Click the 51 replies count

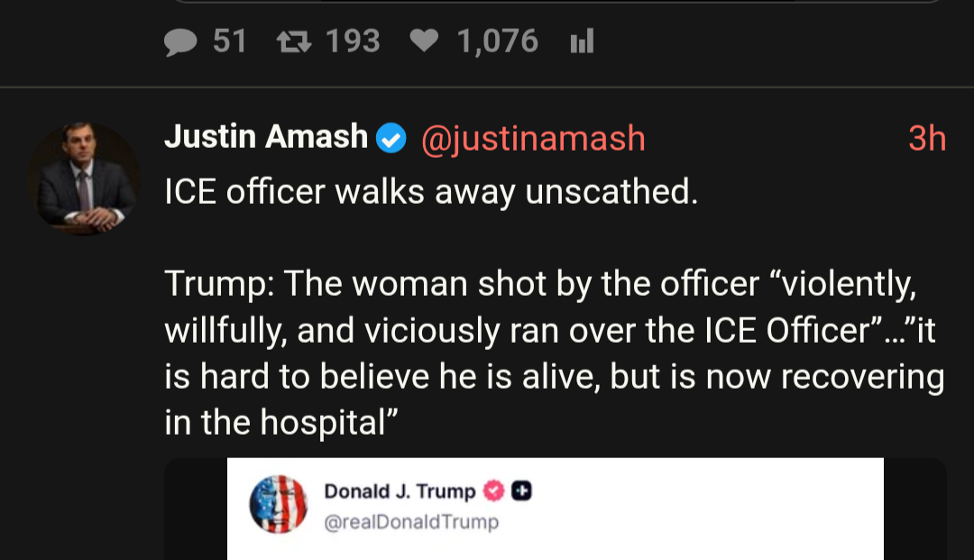(229, 41)
